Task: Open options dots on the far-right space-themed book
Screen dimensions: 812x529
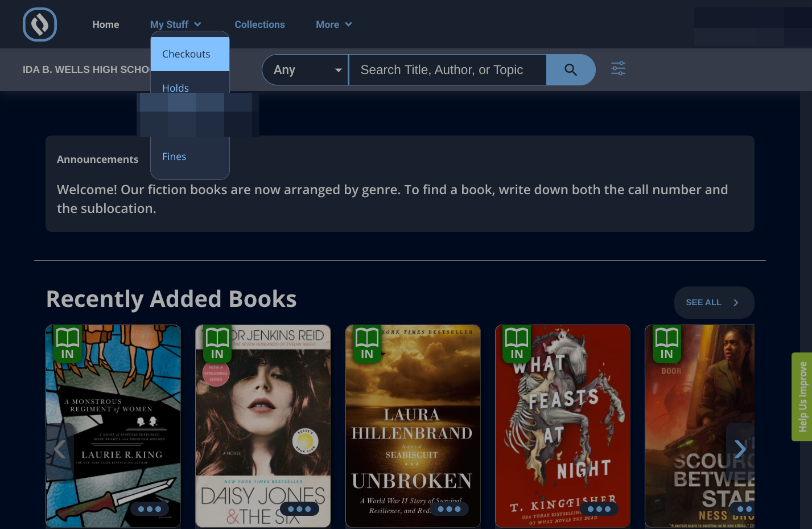Action: point(742,509)
